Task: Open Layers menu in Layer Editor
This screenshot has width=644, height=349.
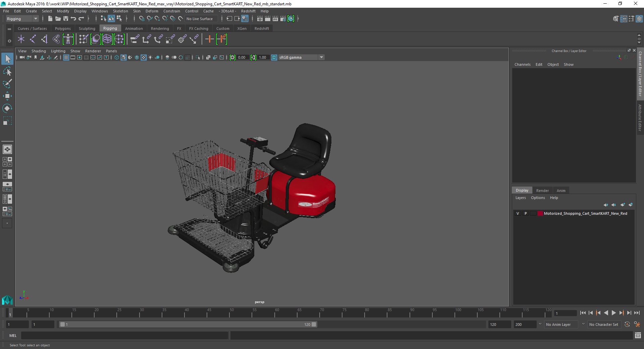Action: [521, 198]
